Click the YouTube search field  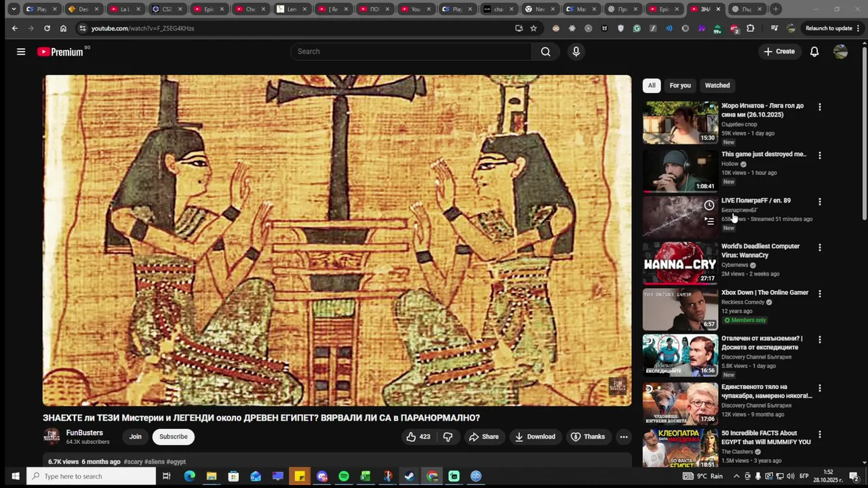tap(411, 52)
